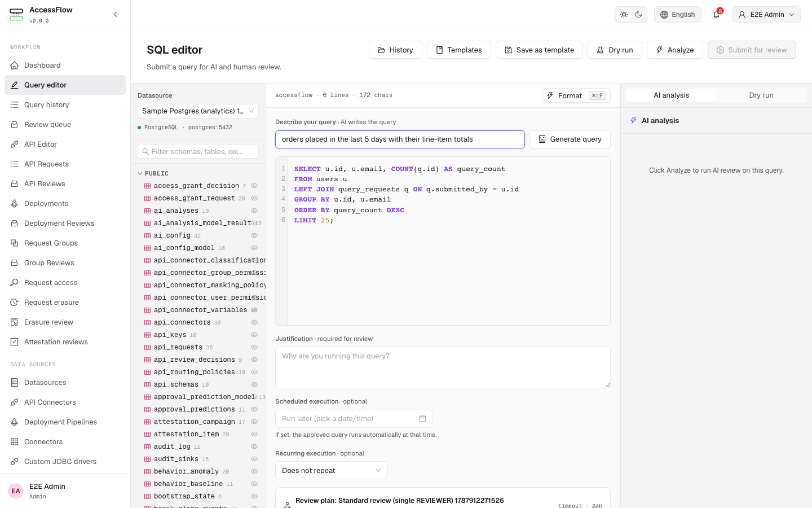Open query History button

395,50
